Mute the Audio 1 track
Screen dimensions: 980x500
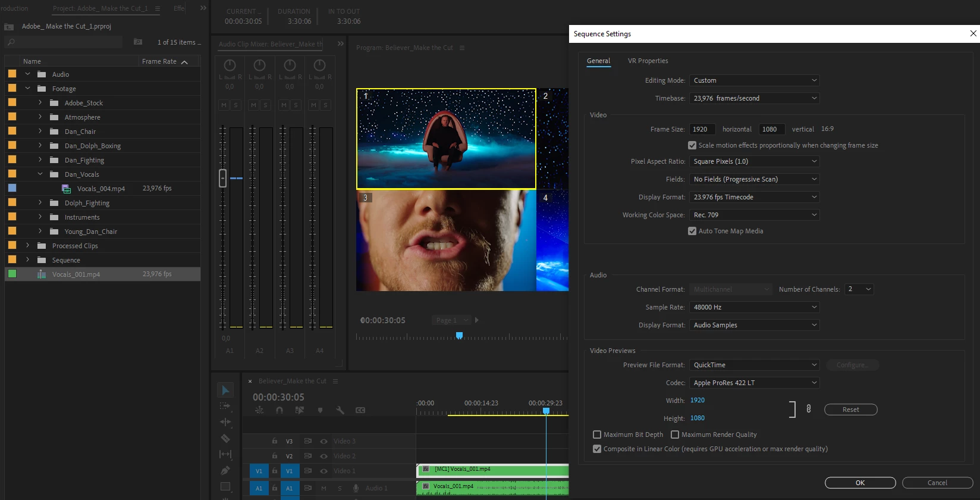(324, 488)
